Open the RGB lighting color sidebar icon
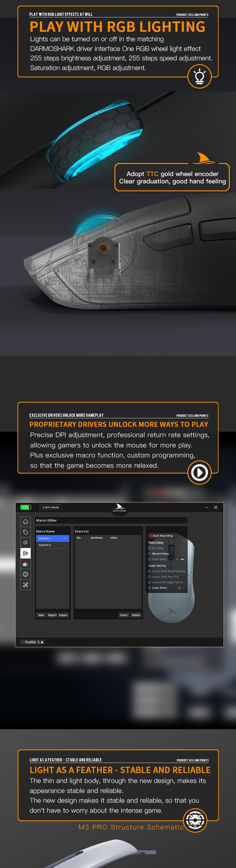 pyautogui.click(x=25, y=564)
